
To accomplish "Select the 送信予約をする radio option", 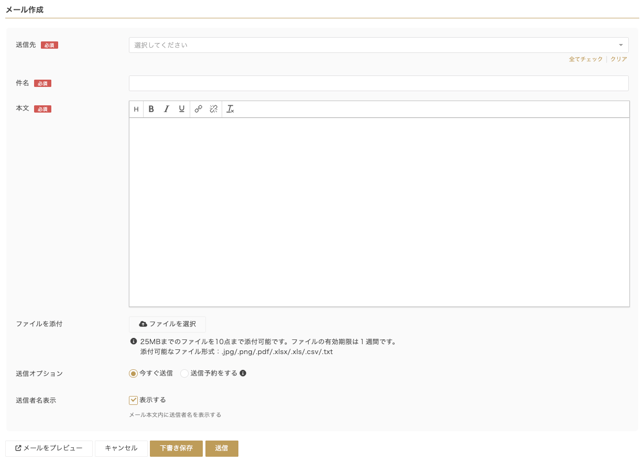I will pos(184,374).
